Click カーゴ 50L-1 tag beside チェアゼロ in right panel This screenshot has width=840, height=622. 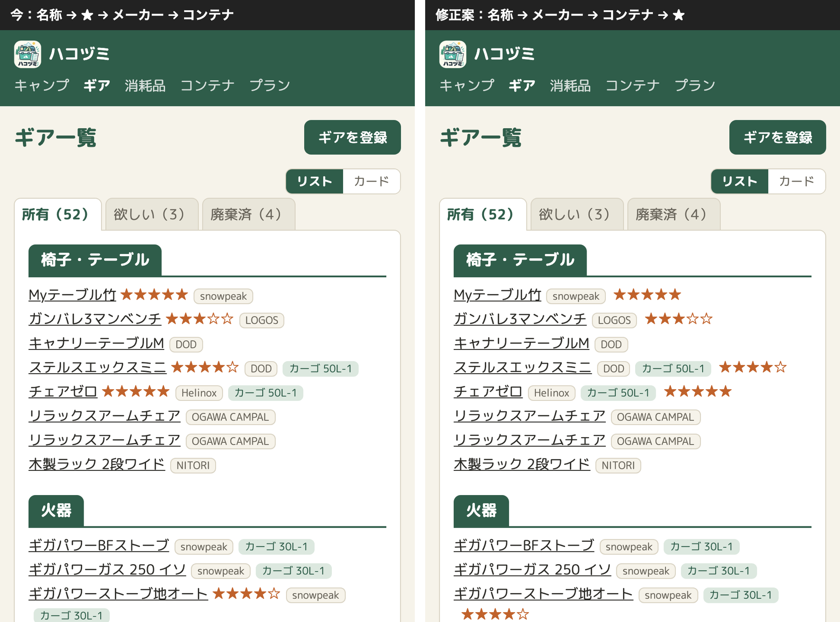click(x=618, y=393)
